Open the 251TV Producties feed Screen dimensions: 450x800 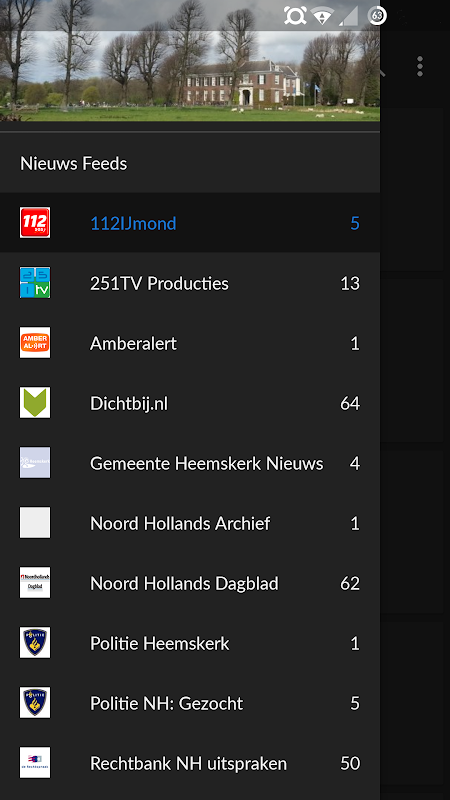[x=190, y=283]
